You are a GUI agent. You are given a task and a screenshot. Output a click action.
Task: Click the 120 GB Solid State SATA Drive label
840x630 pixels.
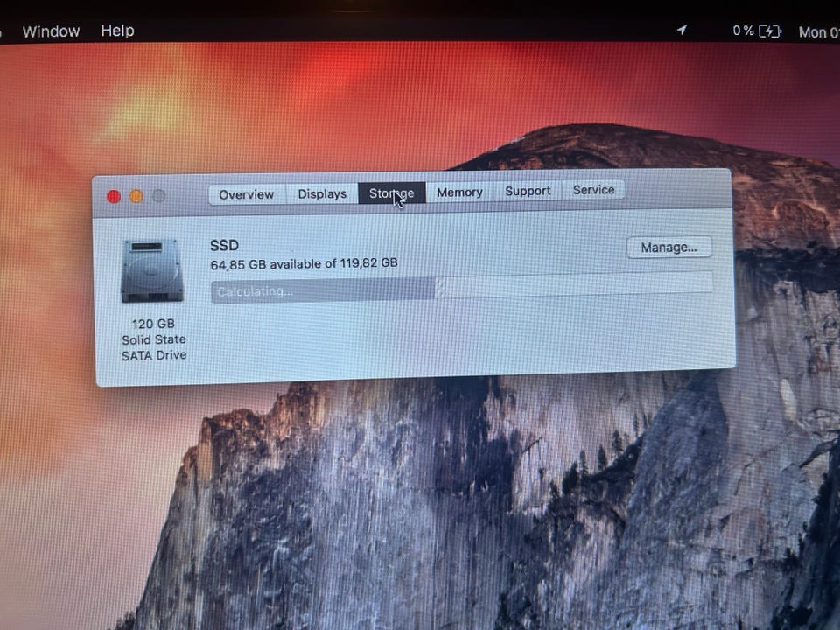(154, 339)
